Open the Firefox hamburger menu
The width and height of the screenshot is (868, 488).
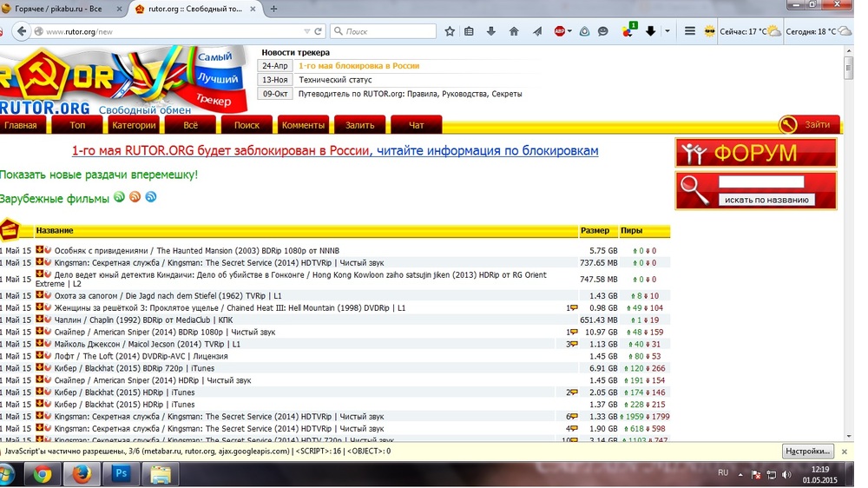(x=690, y=31)
